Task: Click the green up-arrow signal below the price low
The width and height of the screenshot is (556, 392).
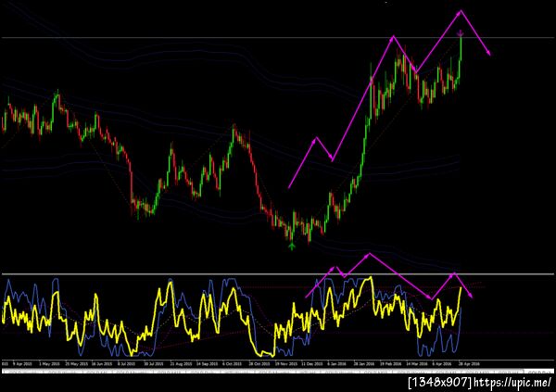Action: coord(292,246)
